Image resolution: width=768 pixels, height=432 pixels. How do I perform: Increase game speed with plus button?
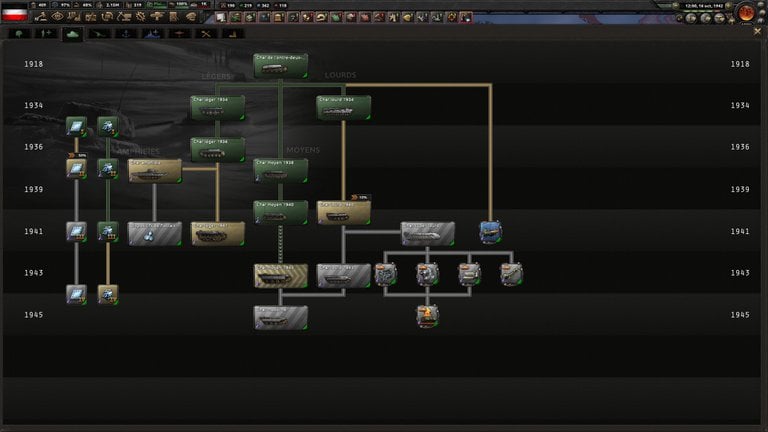point(728,6)
